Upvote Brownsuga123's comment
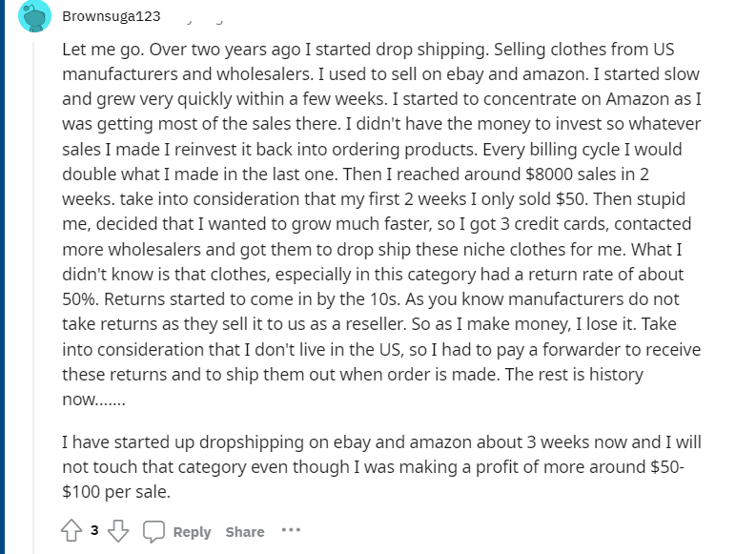The width and height of the screenshot is (756, 554). coord(72,530)
